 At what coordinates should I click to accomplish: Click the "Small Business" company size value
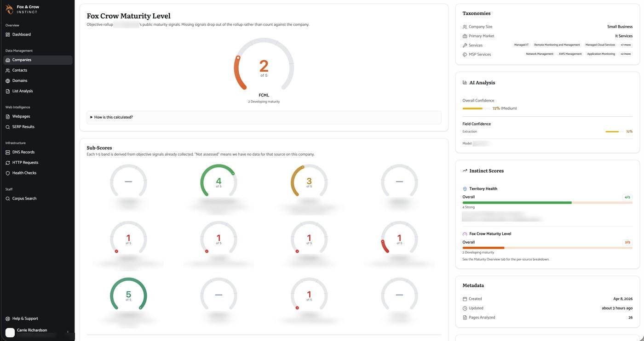point(620,27)
